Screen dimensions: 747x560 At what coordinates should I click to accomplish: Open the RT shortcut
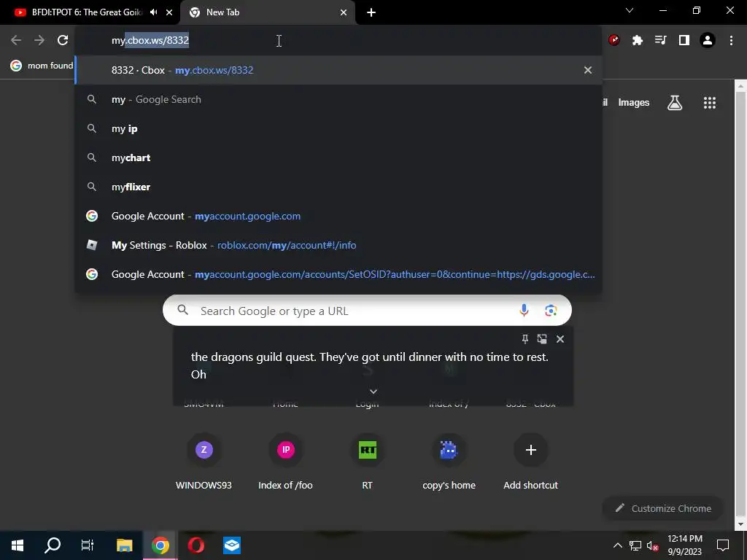pyautogui.click(x=368, y=462)
